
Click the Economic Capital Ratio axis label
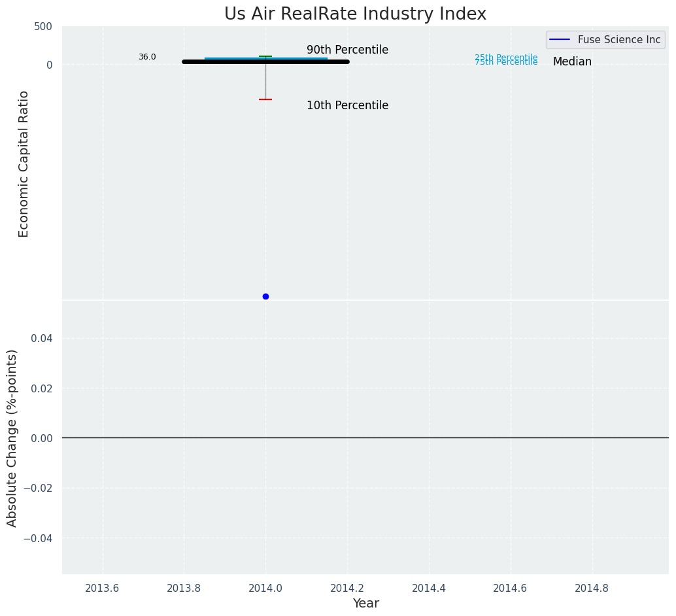(24, 163)
